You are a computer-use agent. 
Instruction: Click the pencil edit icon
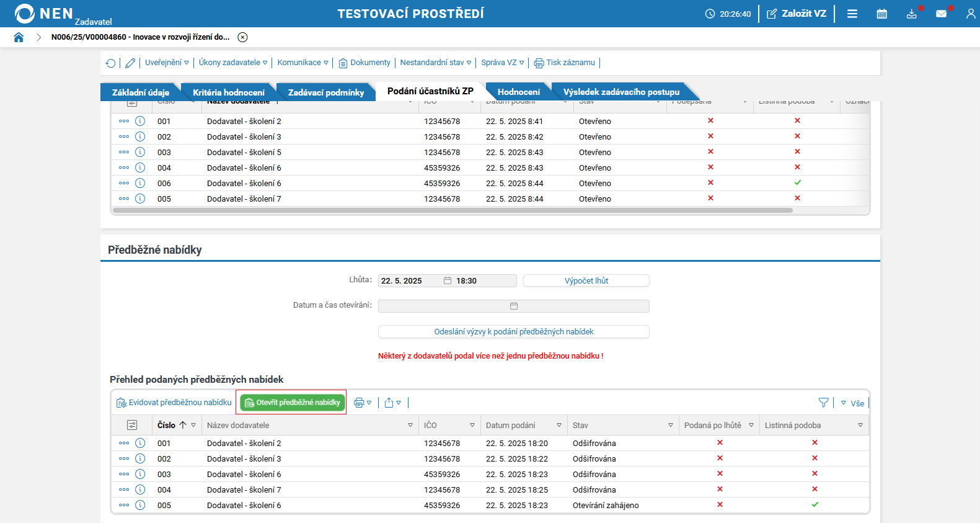(x=130, y=63)
